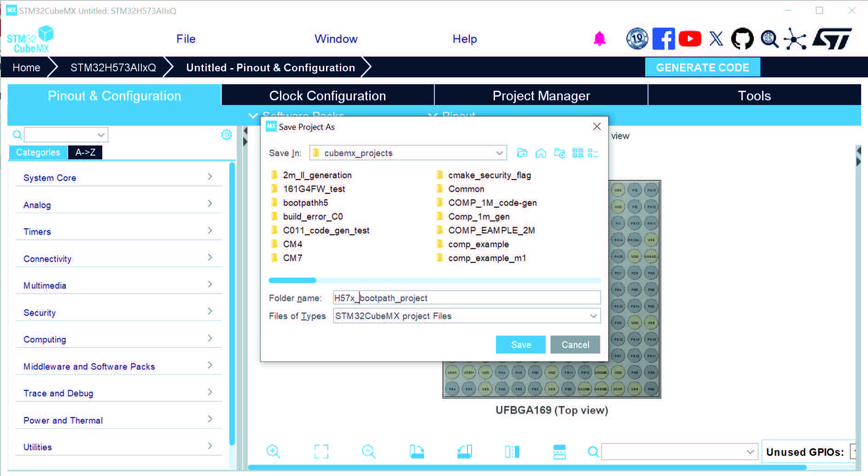Click the network star icon in header
Screen dimensions: 868x476
pyautogui.click(x=795, y=39)
